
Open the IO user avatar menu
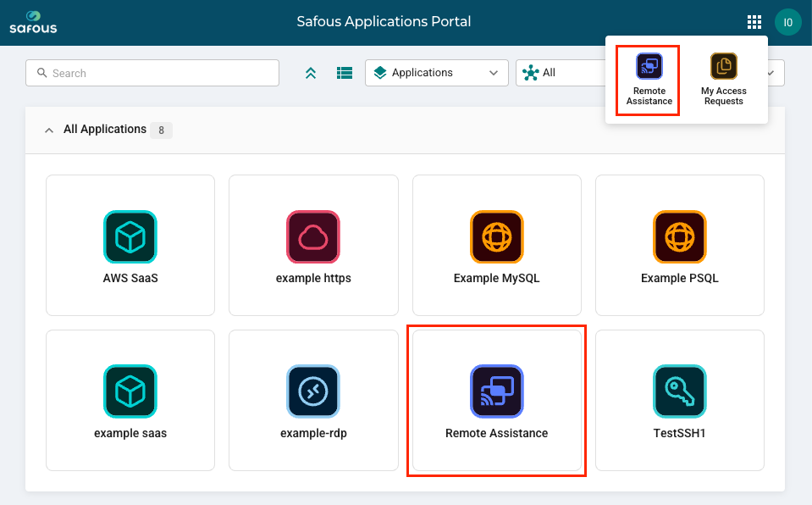[x=787, y=22]
